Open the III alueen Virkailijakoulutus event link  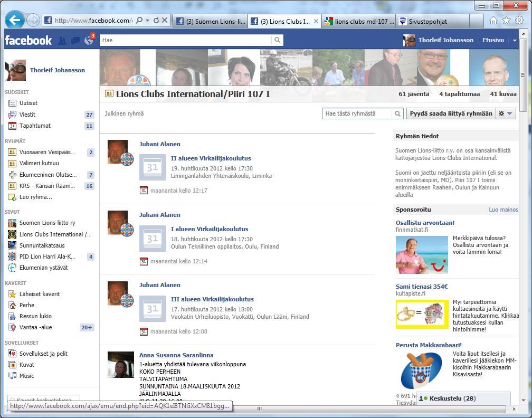(212, 299)
